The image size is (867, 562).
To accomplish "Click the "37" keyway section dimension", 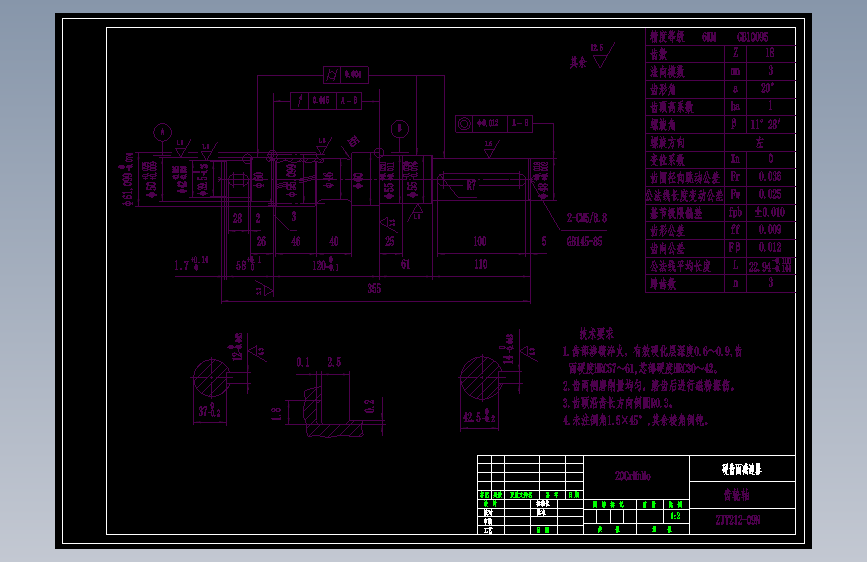I will coord(210,411).
